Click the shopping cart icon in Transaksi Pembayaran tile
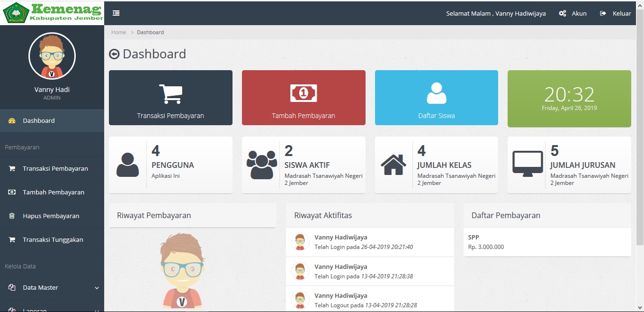This screenshot has height=312, width=644. tap(170, 94)
